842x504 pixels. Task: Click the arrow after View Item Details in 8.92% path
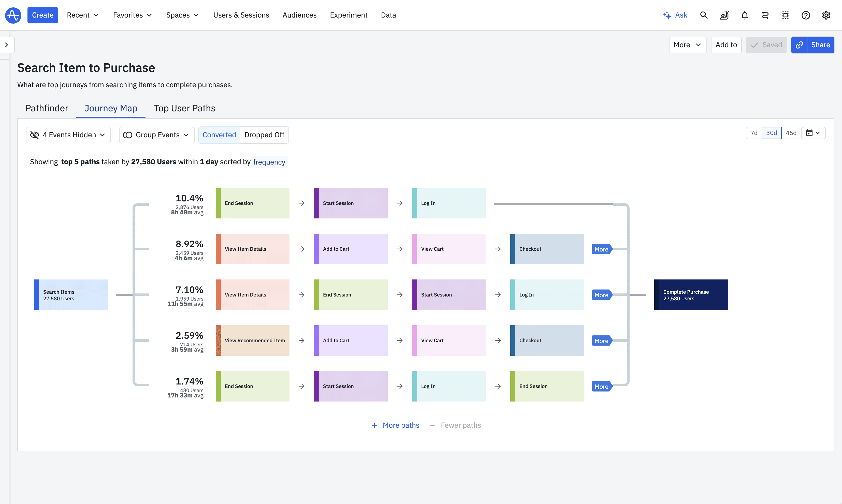[302, 249]
